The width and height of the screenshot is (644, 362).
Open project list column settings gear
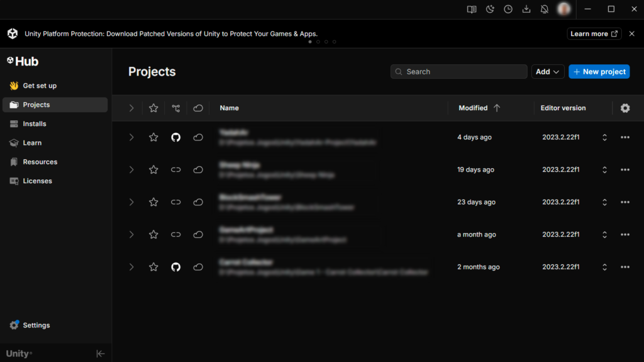(625, 108)
